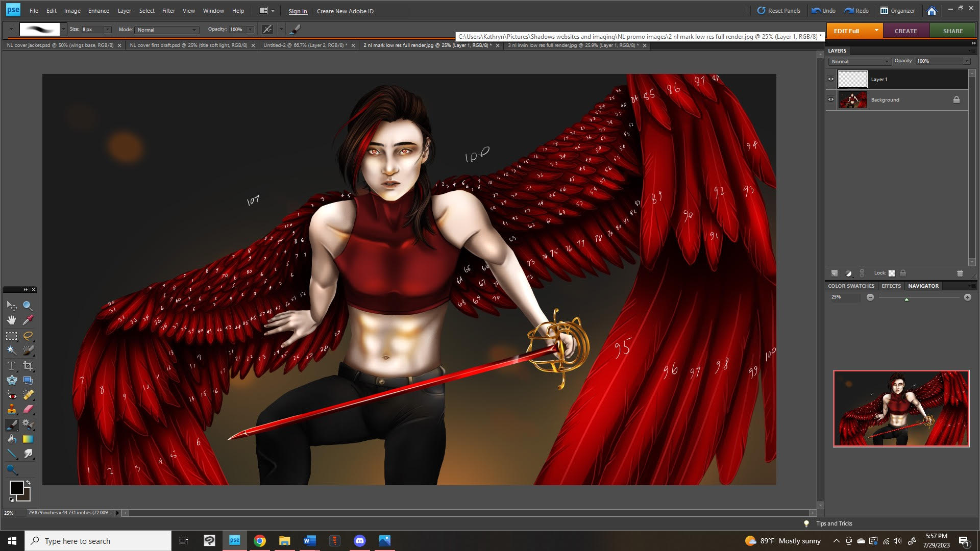This screenshot has height=551, width=980.
Task: Open the Enhance menu
Action: click(x=99, y=11)
